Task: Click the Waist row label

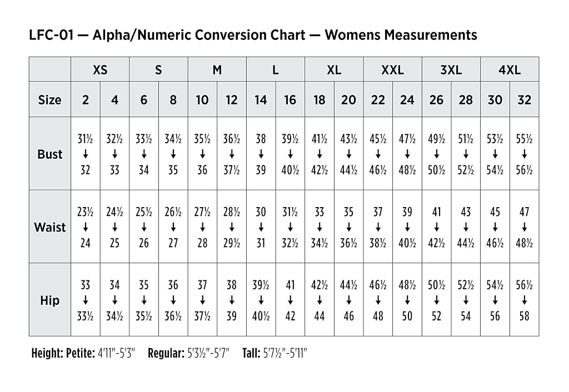Action: (x=49, y=227)
